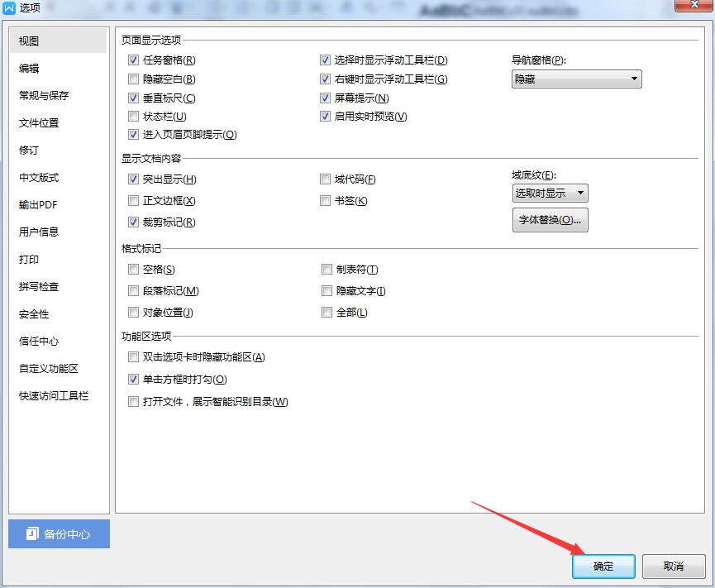
Task: Uncheck 垂直标尺 display
Action: pyautogui.click(x=134, y=98)
